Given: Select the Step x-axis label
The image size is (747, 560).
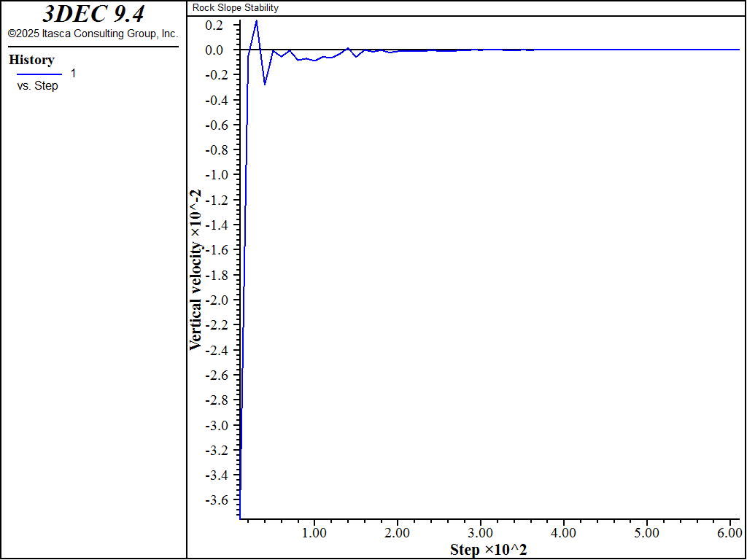Looking at the screenshot, I should coord(488,550).
